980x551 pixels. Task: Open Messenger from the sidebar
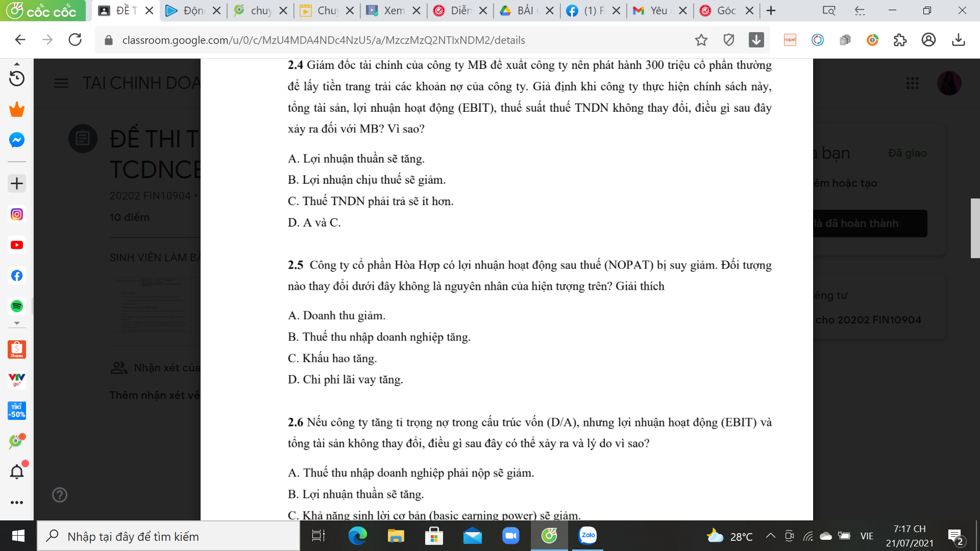coord(17,140)
